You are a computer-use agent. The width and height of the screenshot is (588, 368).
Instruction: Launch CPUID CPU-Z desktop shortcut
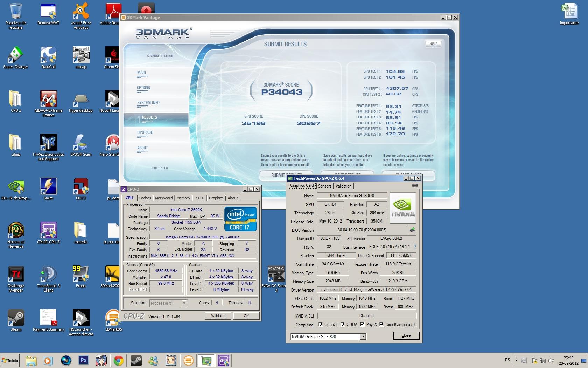coord(48,233)
